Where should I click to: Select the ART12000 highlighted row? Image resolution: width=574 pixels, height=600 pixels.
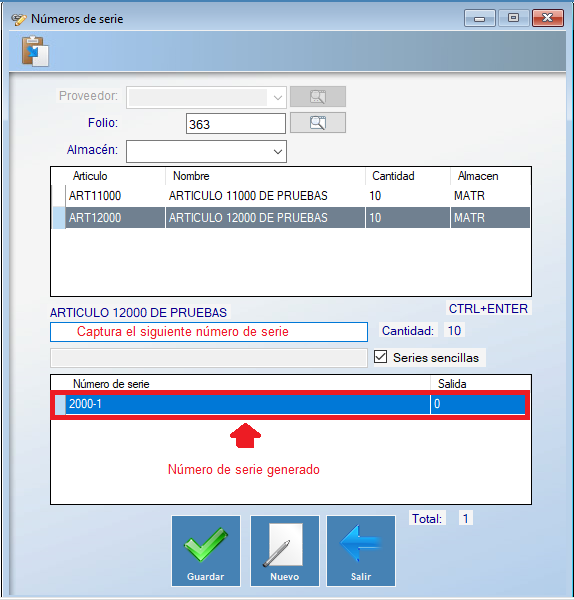click(290, 218)
